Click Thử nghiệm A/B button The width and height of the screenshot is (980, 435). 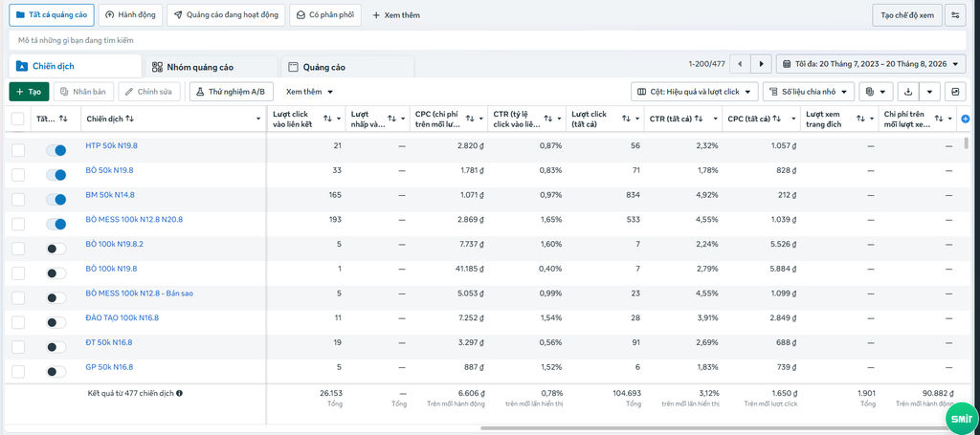pyautogui.click(x=231, y=92)
